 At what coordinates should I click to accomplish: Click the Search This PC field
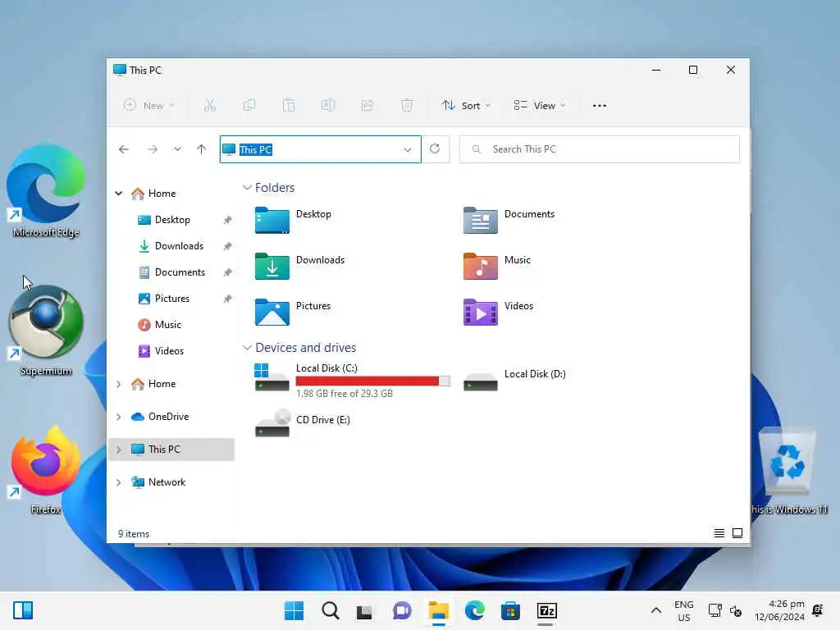[x=600, y=149]
